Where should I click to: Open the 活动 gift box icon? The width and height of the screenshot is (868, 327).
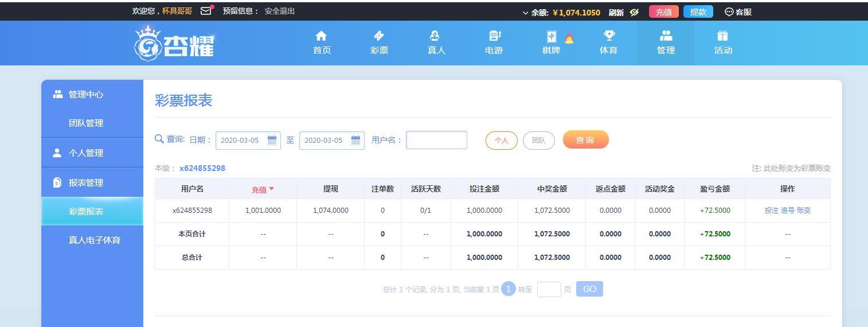722,36
